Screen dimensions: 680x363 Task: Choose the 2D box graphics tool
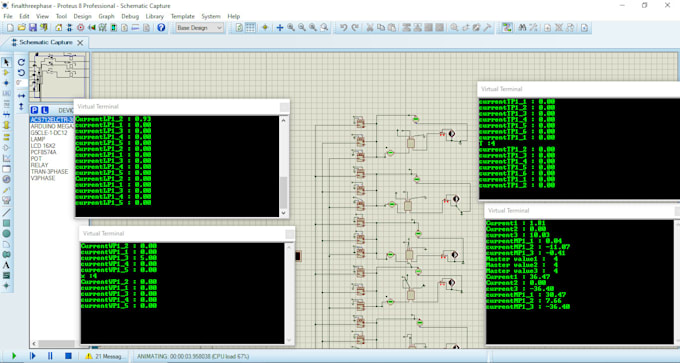click(7, 223)
